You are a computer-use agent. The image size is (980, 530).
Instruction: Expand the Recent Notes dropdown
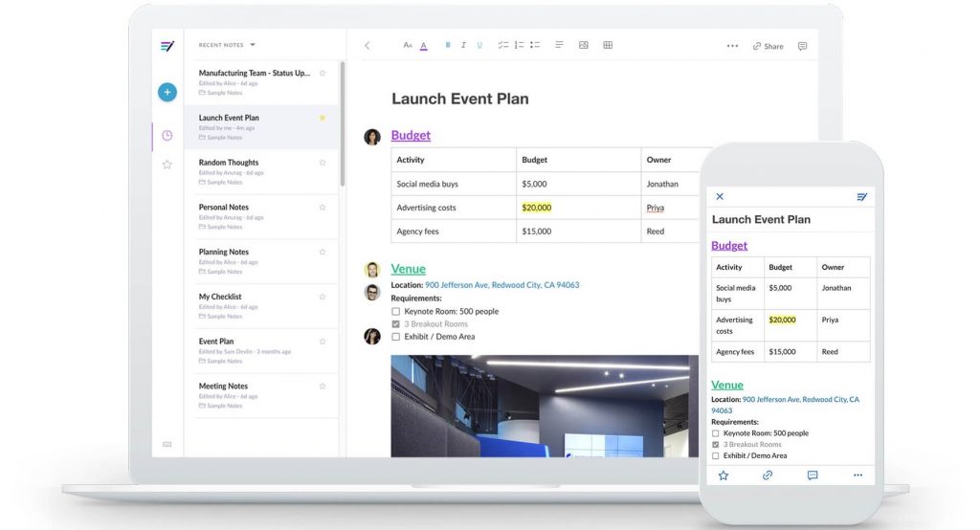(x=228, y=45)
